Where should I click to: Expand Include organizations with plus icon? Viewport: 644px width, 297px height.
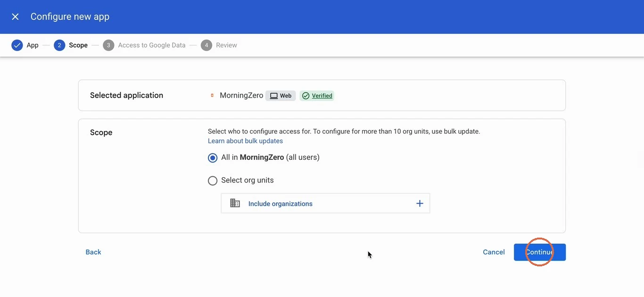point(420,204)
